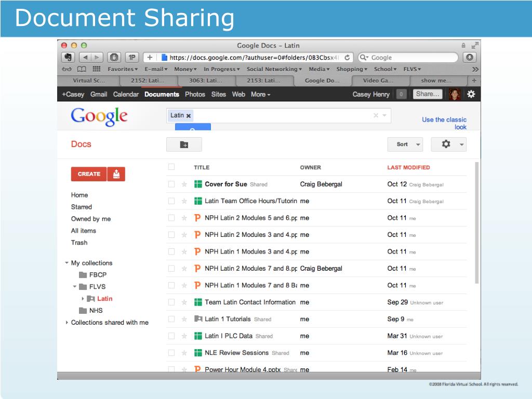
Task: Click the upload button next to Create
Action: [x=116, y=174]
